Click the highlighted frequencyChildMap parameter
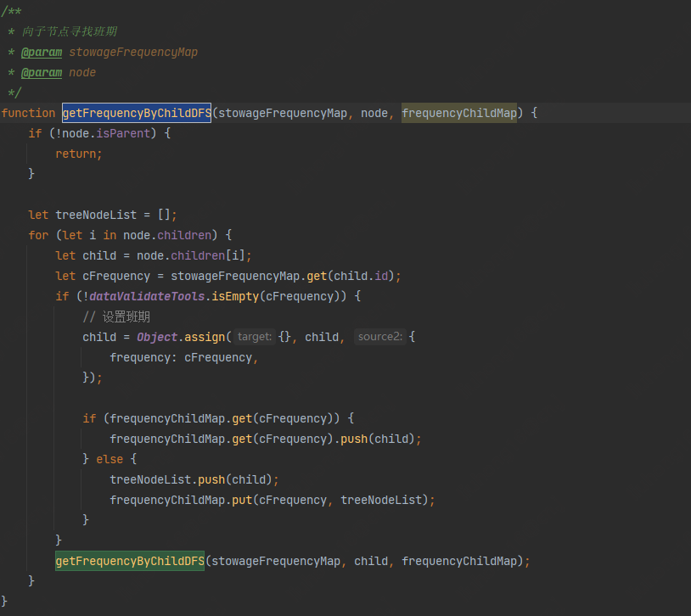 458,113
